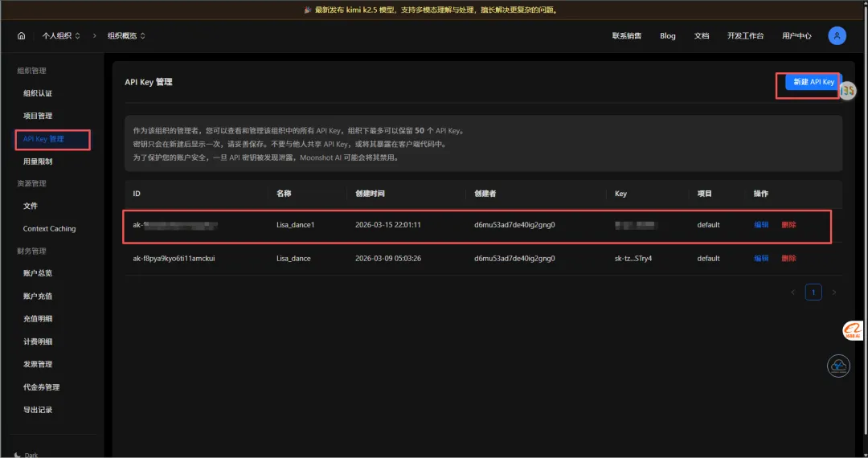Select 项目管理 in the sidebar
868x458 pixels.
(x=38, y=117)
